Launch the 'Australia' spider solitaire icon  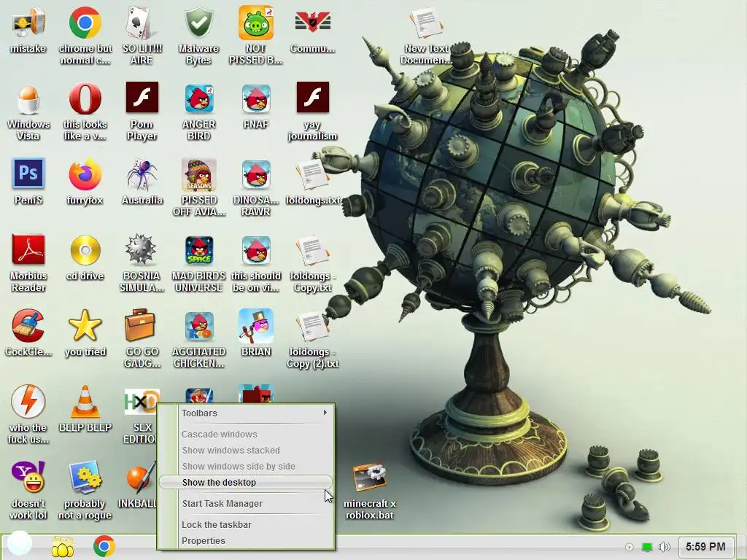pyautogui.click(x=142, y=174)
